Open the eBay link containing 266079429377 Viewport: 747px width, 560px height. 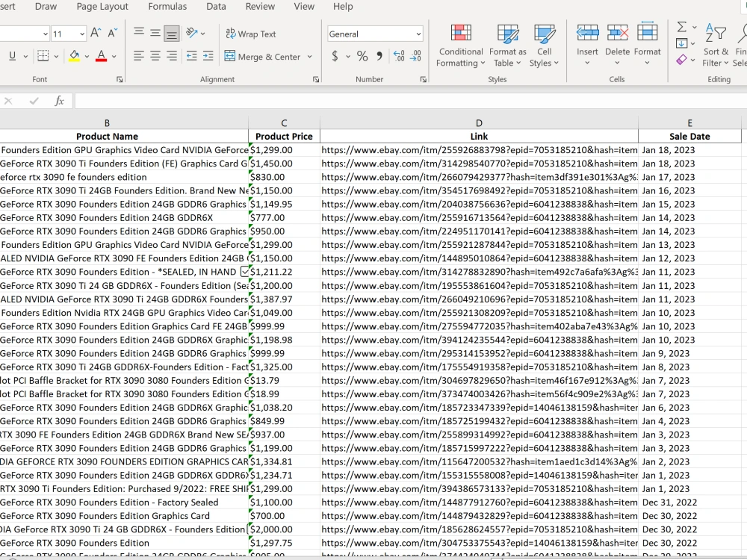(479, 177)
